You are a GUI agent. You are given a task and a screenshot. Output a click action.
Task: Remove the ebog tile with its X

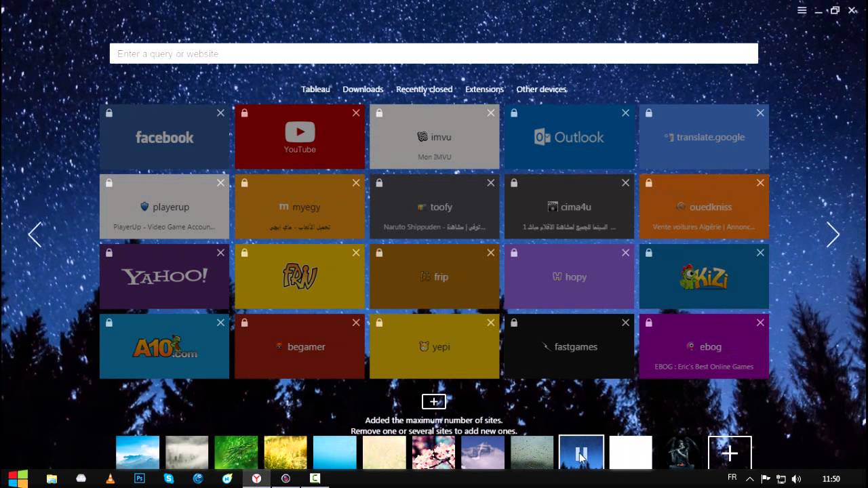760,323
